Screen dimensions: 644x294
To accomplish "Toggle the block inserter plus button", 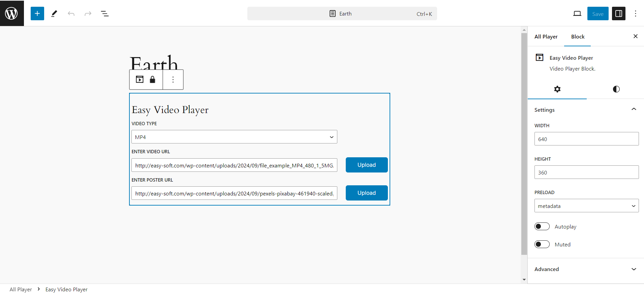I will coord(37,14).
